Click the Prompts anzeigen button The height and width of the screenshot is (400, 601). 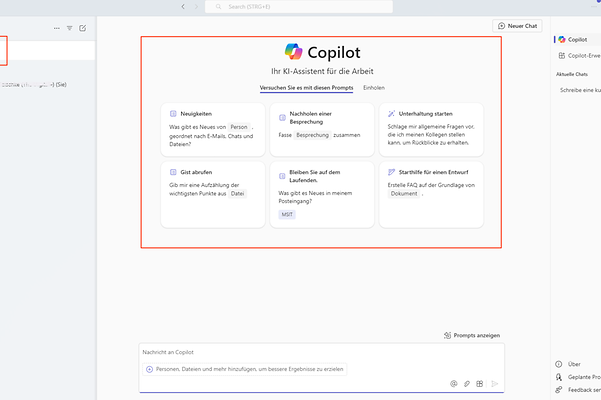[x=471, y=335]
